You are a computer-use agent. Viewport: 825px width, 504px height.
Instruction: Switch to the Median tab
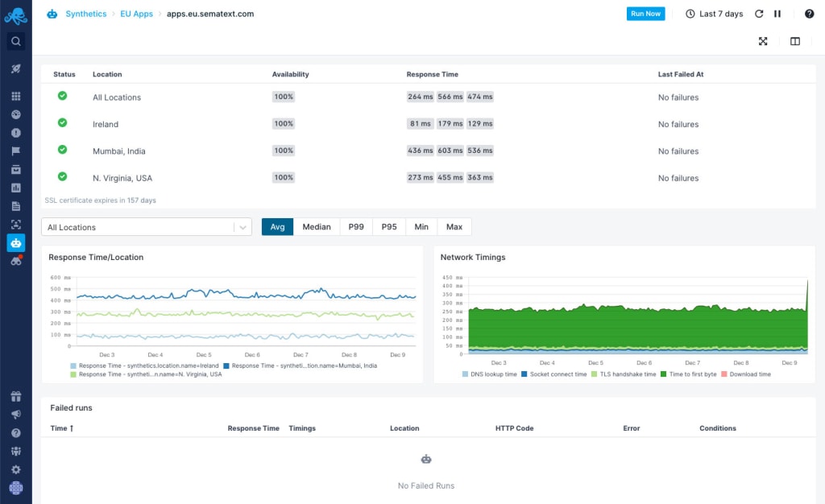317,226
